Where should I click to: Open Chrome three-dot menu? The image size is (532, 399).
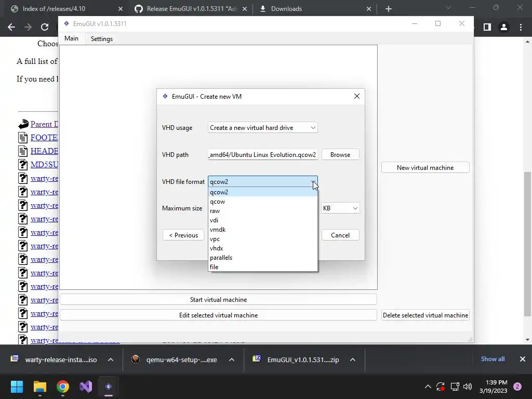coord(521,27)
